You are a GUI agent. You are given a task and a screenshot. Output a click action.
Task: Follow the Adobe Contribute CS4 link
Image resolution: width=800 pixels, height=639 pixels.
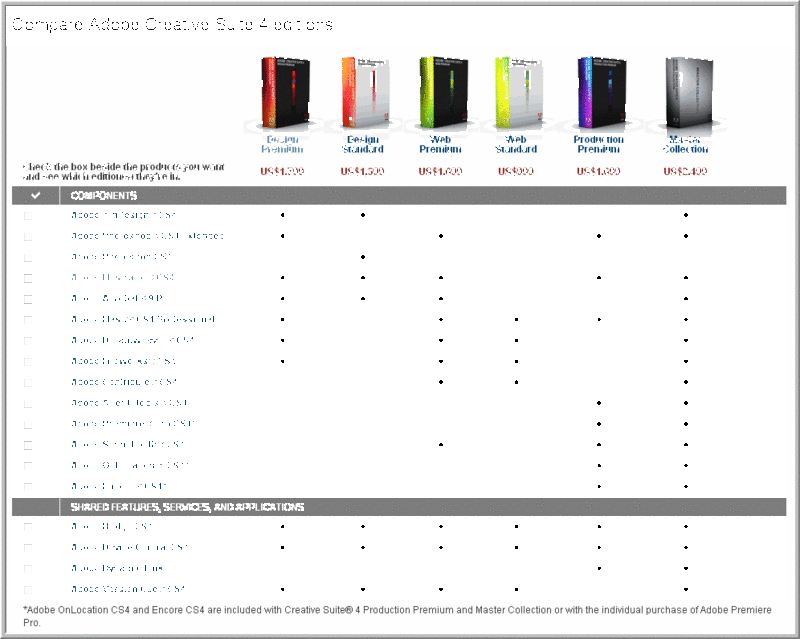pyautogui.click(x=124, y=382)
